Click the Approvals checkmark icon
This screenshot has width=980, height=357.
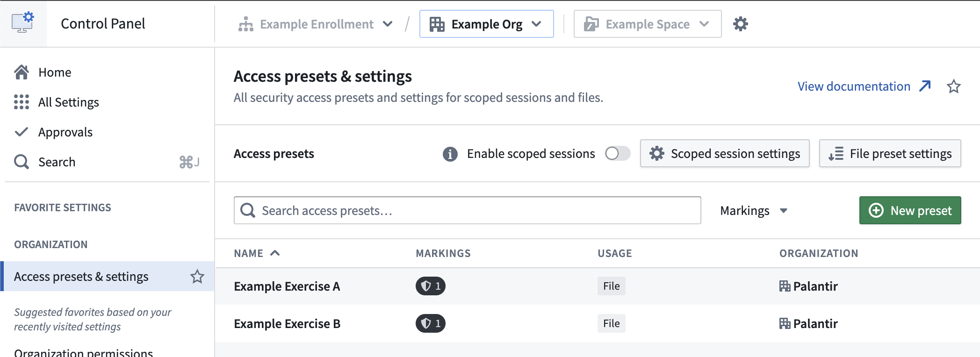click(21, 132)
